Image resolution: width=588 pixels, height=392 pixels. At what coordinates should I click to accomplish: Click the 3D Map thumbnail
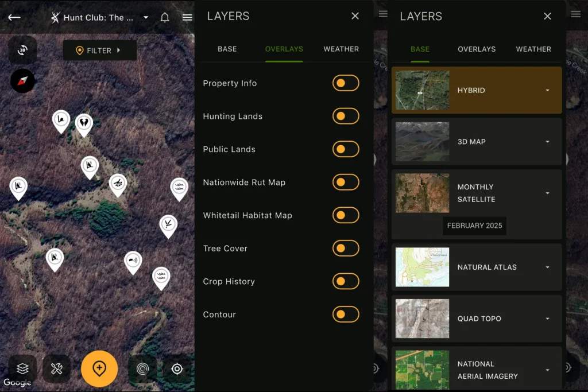coord(422,142)
